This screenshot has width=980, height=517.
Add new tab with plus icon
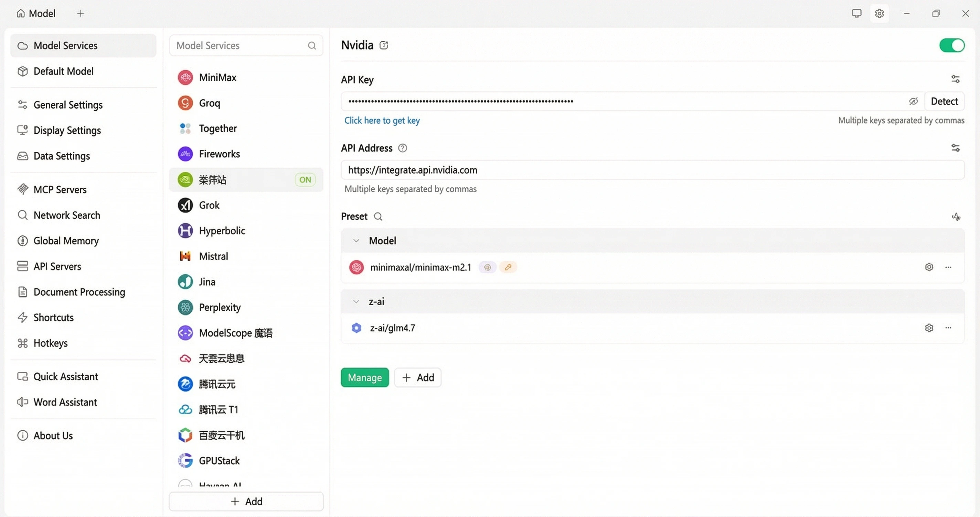coord(81,14)
